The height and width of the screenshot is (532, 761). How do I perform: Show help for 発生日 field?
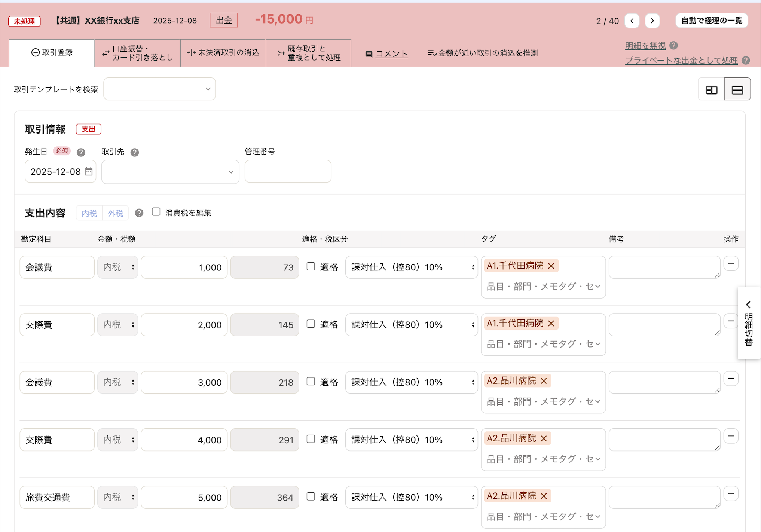tap(81, 152)
